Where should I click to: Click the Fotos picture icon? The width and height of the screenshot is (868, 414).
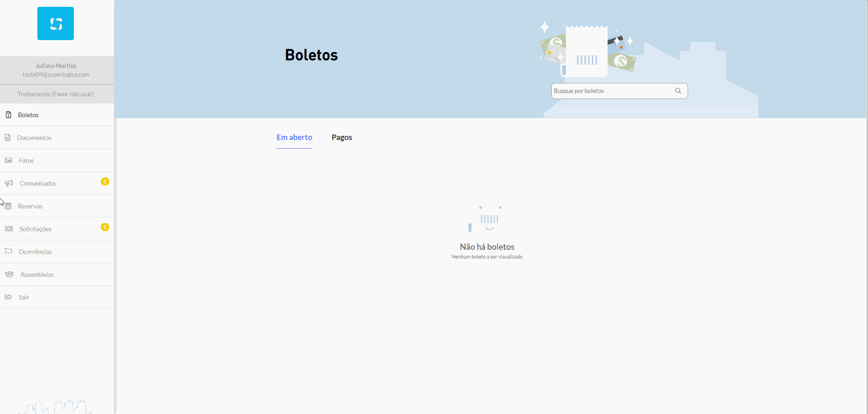[x=8, y=160]
